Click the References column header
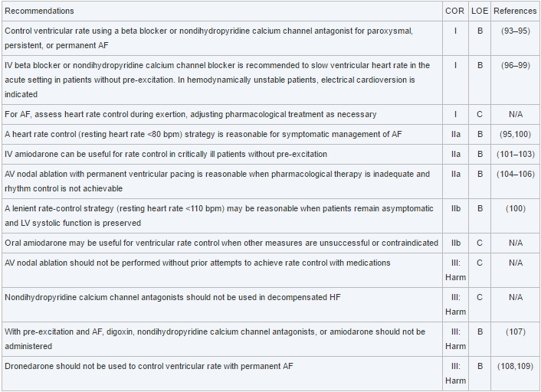 (x=515, y=11)
